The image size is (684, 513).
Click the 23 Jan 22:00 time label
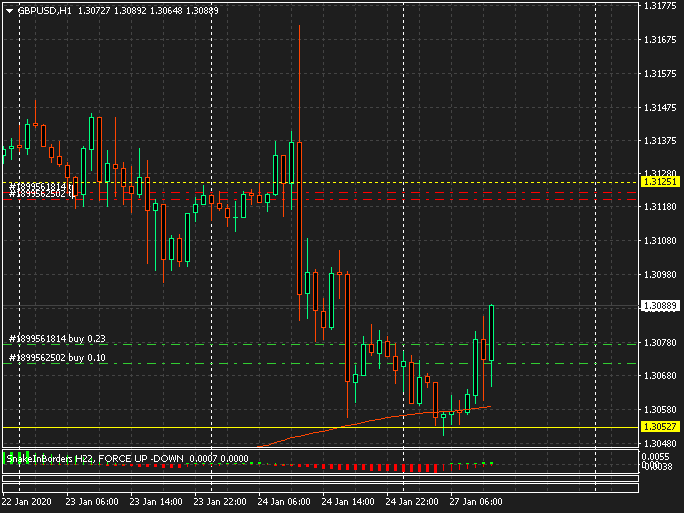[x=220, y=502]
